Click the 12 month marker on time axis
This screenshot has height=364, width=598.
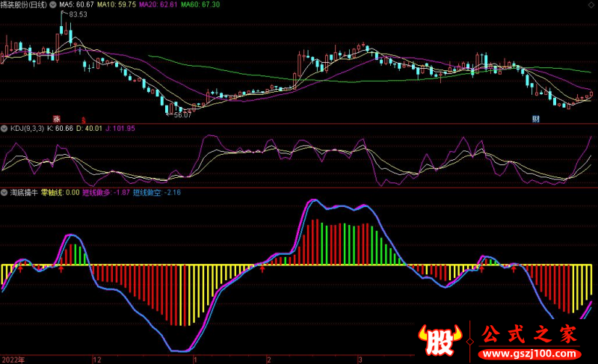tap(97, 360)
